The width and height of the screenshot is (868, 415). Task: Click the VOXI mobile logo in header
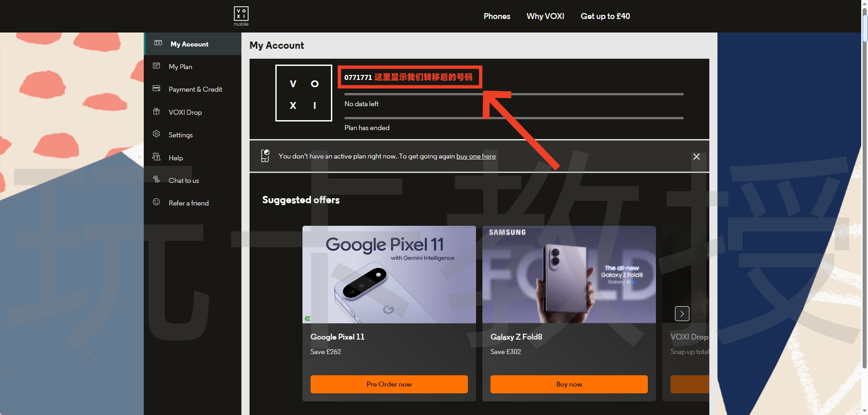(x=241, y=16)
